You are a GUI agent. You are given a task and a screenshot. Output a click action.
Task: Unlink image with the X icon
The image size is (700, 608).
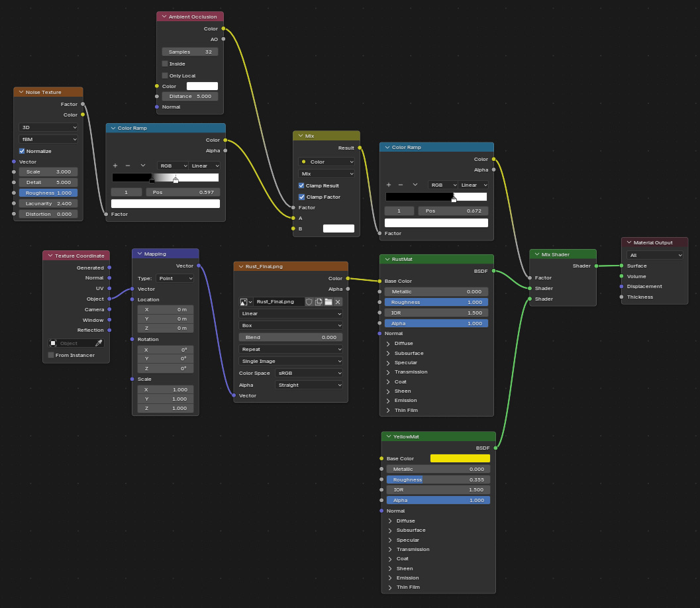point(338,301)
